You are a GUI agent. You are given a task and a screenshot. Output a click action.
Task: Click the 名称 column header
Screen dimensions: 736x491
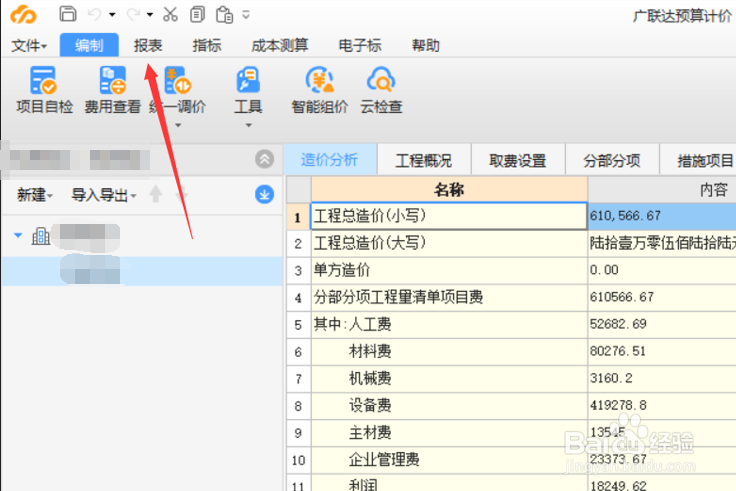(449, 190)
